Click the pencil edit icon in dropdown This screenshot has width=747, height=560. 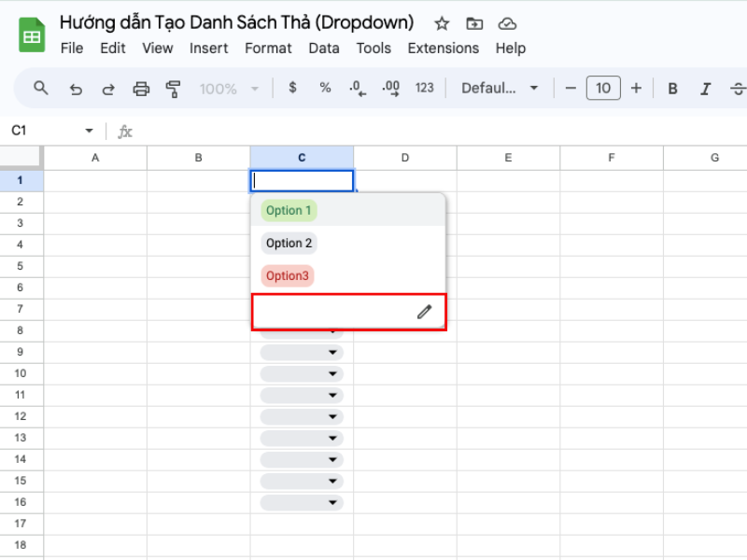click(x=425, y=312)
